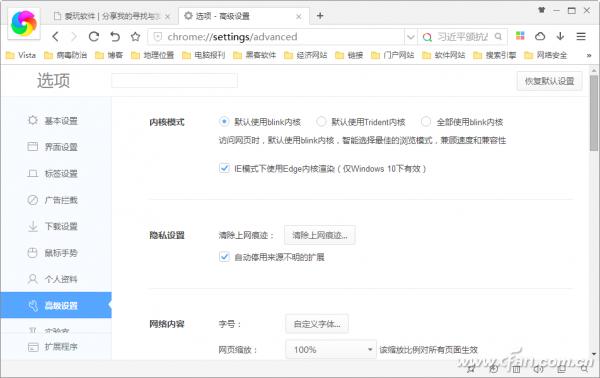
Task: Open the Vista bookmark folder
Action: [21, 55]
